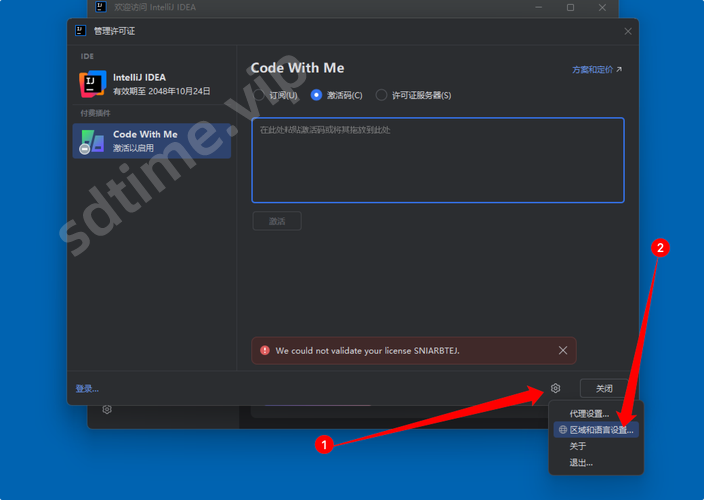Screen dimensions: 704x500
Task: Click the 管理许可证 dialog title icon
Action: click(80, 31)
